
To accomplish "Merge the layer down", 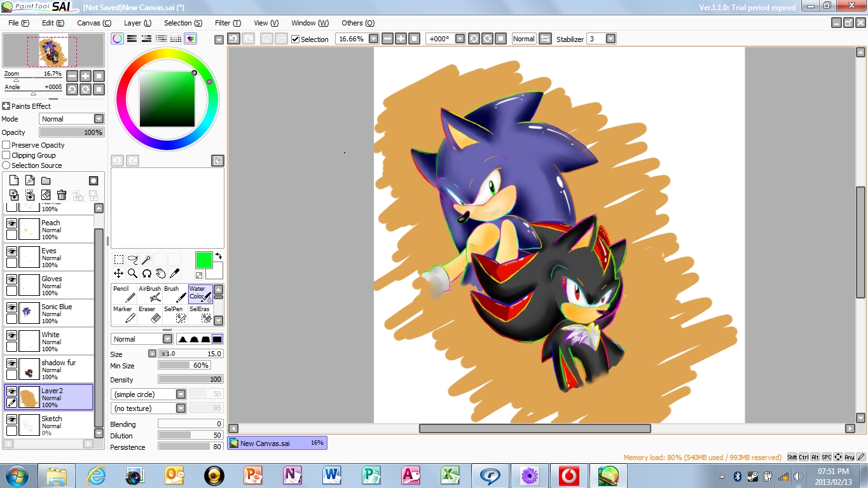I will click(x=14, y=195).
